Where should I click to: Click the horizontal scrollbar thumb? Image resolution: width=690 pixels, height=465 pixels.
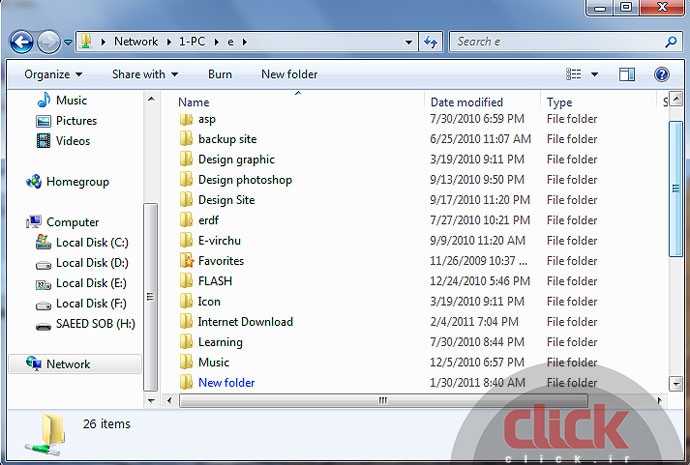[383, 401]
